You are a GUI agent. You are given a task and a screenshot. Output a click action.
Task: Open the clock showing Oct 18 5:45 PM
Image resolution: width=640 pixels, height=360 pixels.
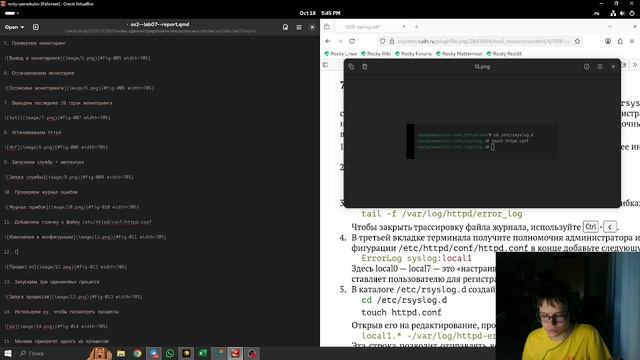pyautogui.click(x=320, y=13)
